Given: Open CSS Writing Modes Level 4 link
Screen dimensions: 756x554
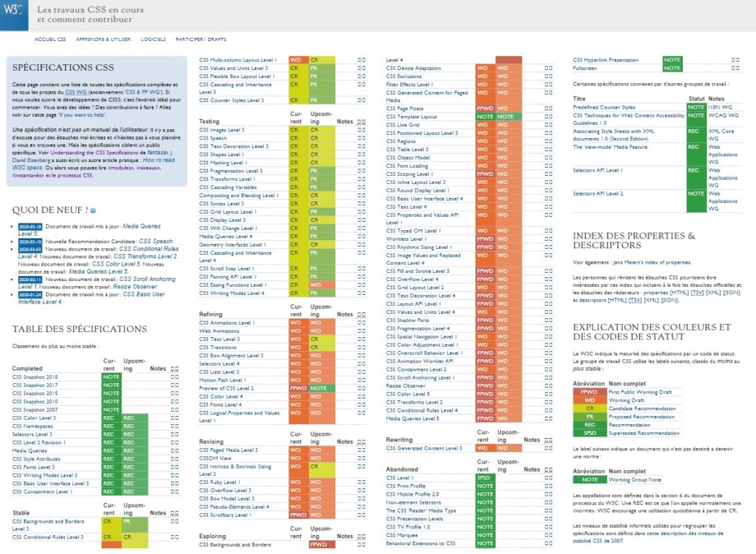Looking at the screenshot, I should [232, 293].
